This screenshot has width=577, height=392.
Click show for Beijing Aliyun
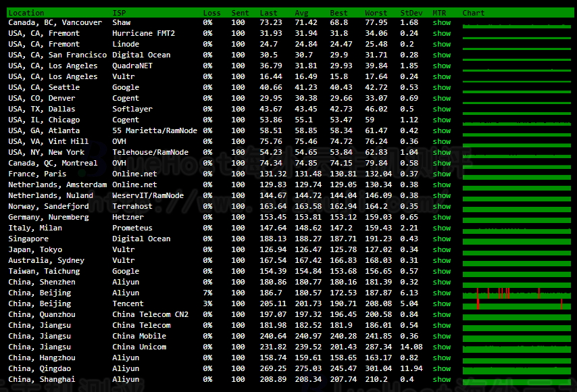point(442,293)
